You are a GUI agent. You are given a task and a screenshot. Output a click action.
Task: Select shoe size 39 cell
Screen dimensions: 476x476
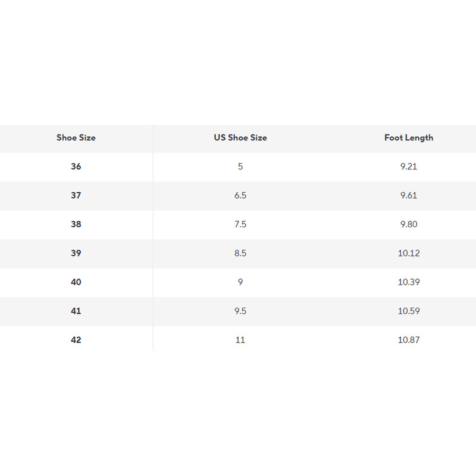(x=76, y=253)
